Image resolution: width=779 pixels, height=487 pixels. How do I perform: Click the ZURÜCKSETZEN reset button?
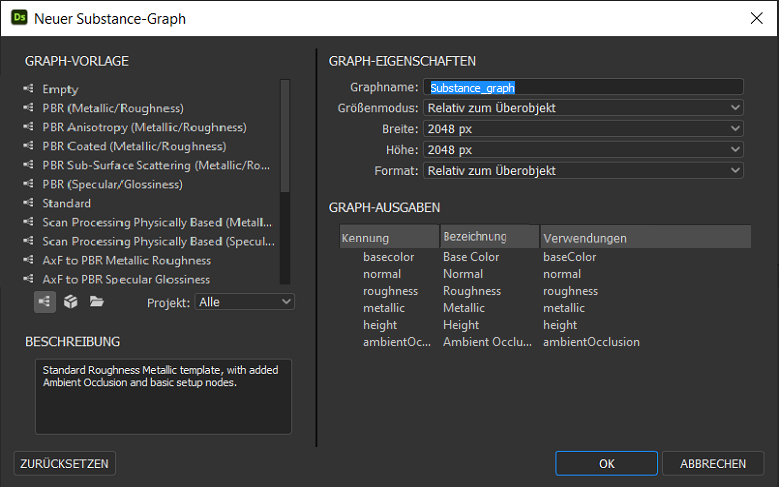click(x=65, y=463)
